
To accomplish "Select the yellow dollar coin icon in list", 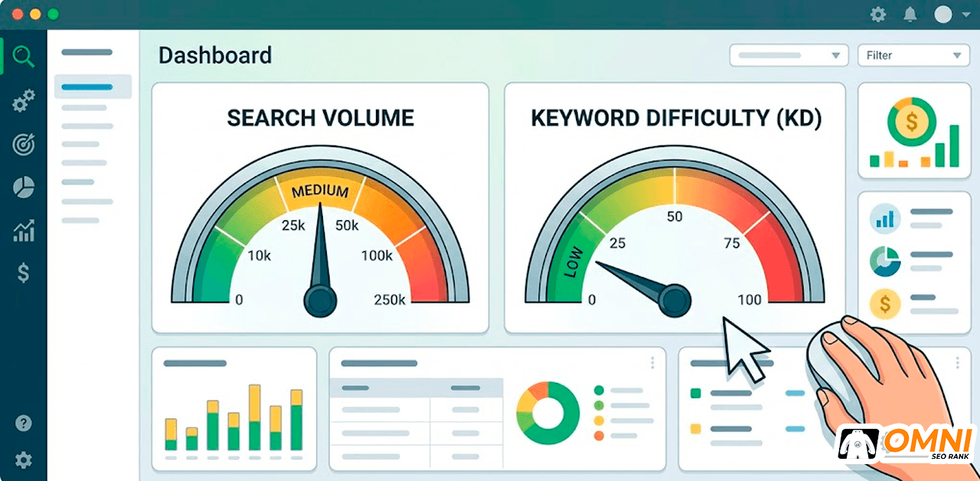I will 886,304.
